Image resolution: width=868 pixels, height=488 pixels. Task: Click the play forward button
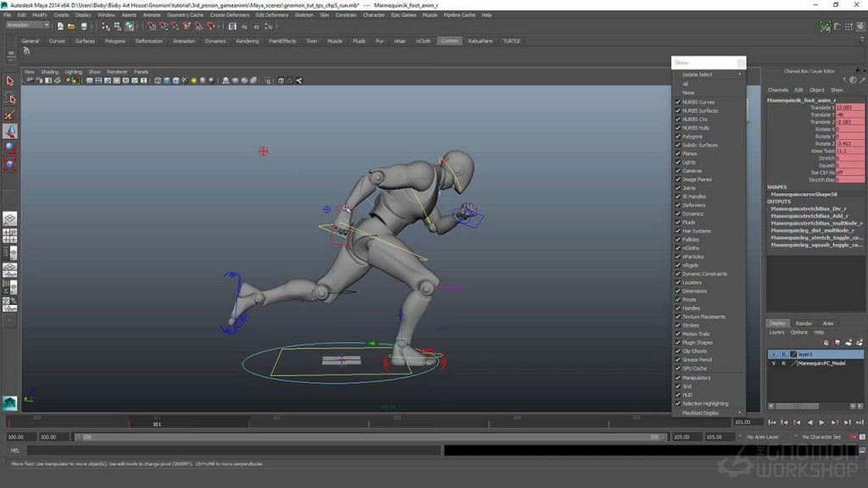click(x=821, y=422)
